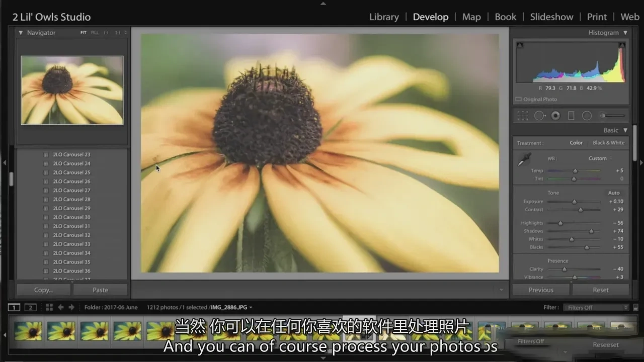This screenshot has height=362, width=644.
Task: Switch to the Slideshow module
Action: point(551,17)
